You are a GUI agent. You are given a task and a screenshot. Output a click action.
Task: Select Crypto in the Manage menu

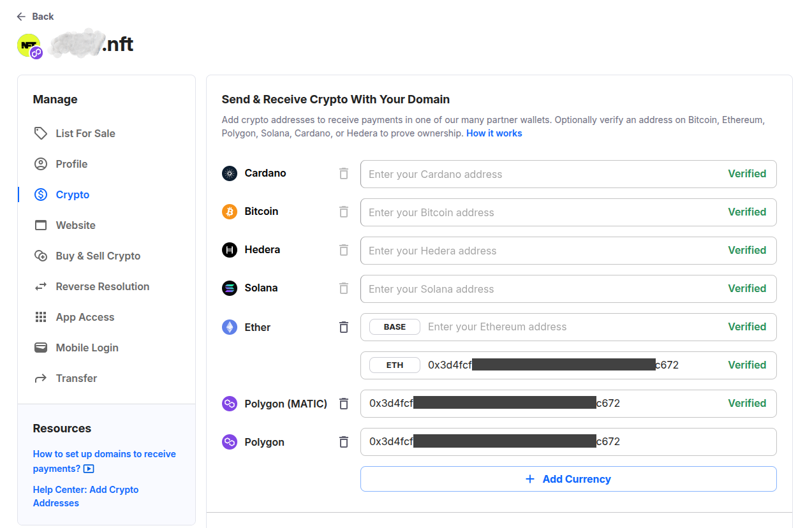73,194
